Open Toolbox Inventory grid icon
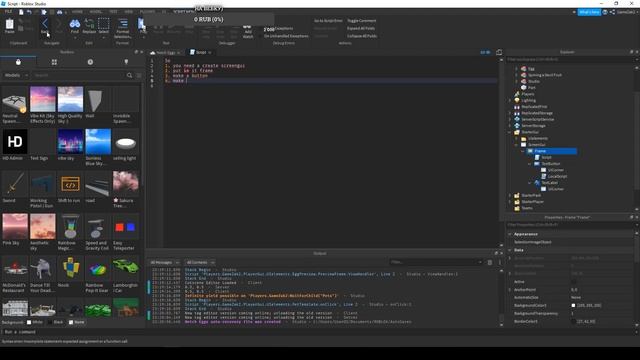Screen dimensions: 640x360 pos(54,62)
